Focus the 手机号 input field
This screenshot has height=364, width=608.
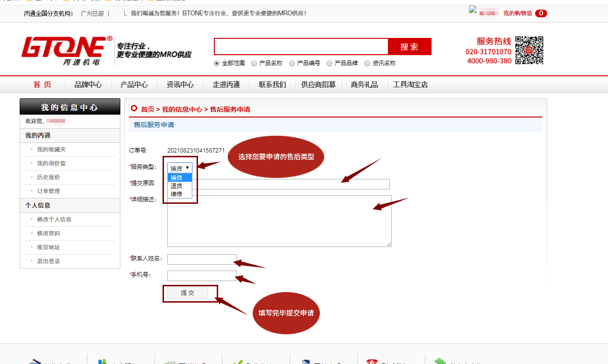tap(202, 276)
